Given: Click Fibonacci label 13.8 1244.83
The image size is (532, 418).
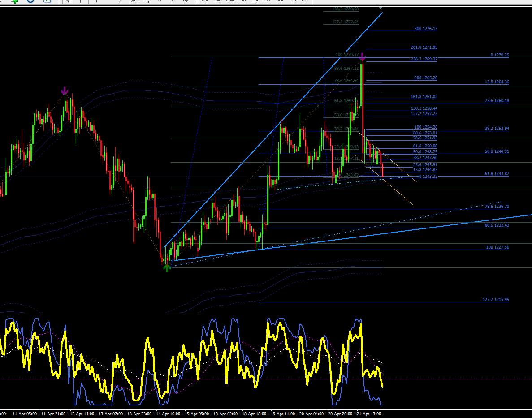Looking at the screenshot, I should (425, 170).
